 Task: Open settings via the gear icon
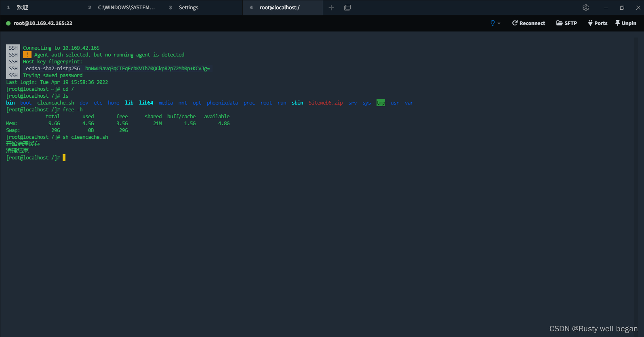[x=586, y=8]
